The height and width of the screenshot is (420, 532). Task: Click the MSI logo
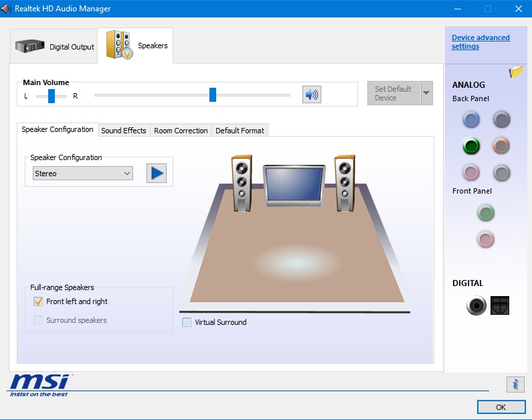pos(39,385)
